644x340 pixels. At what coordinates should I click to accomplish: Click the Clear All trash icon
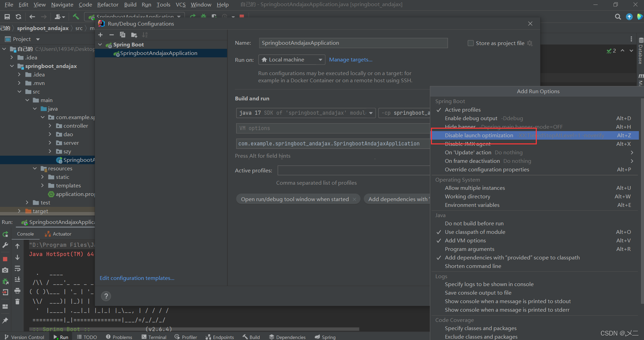click(x=17, y=302)
